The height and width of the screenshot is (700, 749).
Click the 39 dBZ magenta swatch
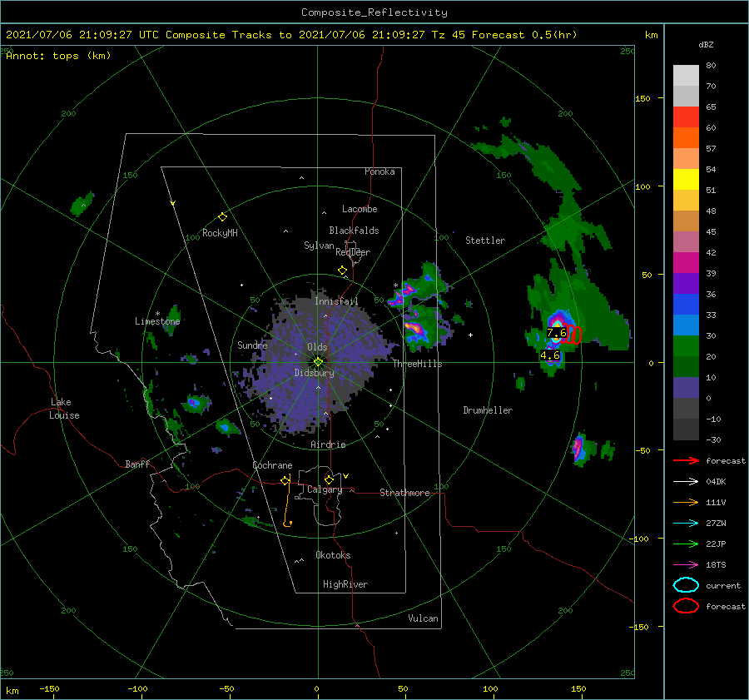pos(686,263)
